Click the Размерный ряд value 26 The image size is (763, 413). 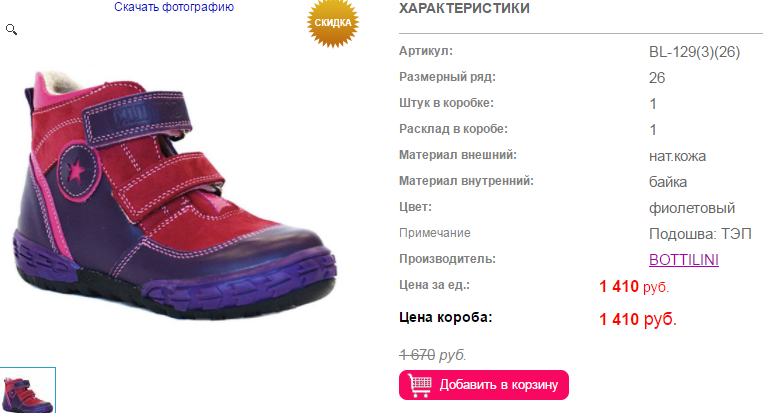point(657,78)
